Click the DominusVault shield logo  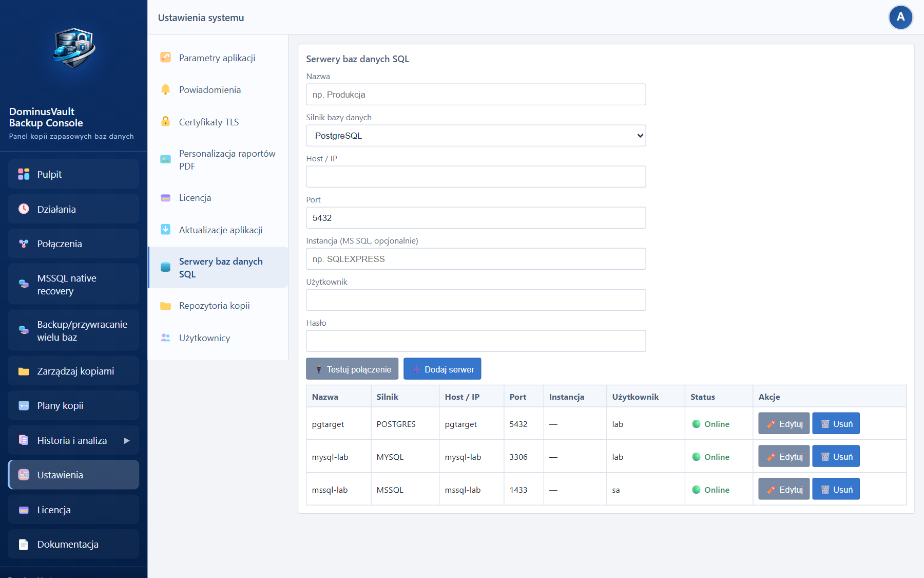(x=74, y=48)
